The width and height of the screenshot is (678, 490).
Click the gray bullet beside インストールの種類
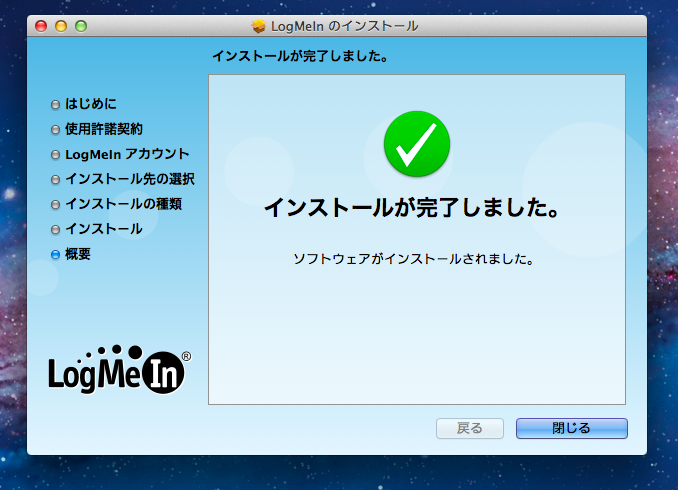point(55,205)
